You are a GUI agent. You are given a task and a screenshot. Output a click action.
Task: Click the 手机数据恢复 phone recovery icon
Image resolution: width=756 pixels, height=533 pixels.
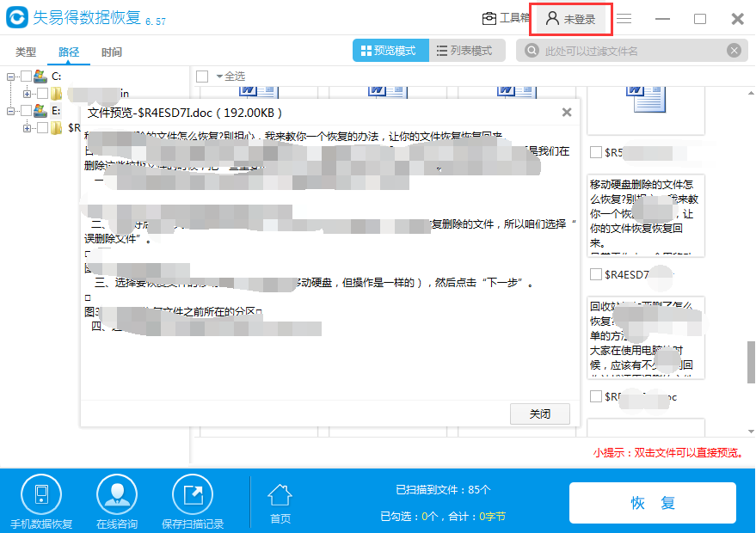(40, 493)
